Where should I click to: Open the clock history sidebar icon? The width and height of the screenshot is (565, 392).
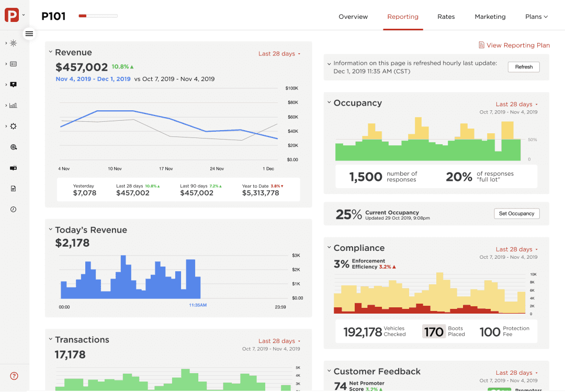[x=14, y=209]
